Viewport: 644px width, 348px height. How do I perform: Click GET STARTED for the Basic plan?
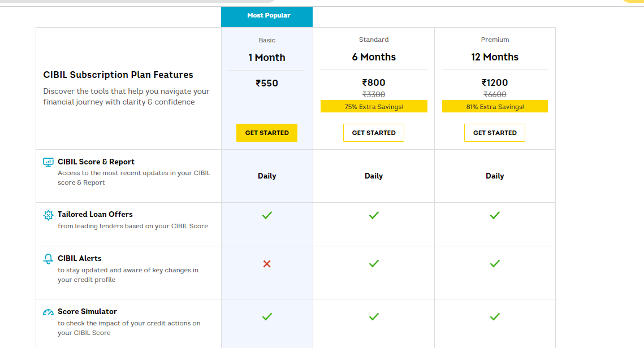pyautogui.click(x=267, y=133)
